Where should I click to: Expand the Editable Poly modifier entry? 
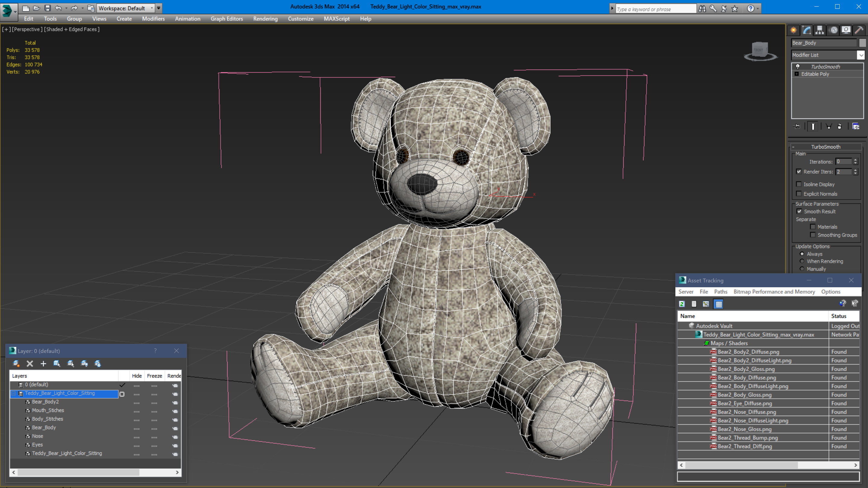pos(797,74)
